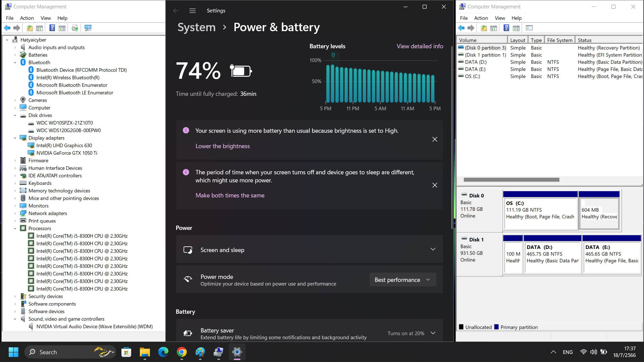Click 'View detailed info' link
Screen dimensions: 644x362
click(x=420, y=46)
